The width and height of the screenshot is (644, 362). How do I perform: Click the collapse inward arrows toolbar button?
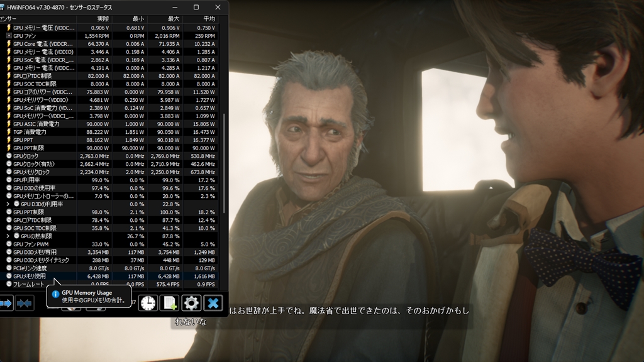click(25, 304)
